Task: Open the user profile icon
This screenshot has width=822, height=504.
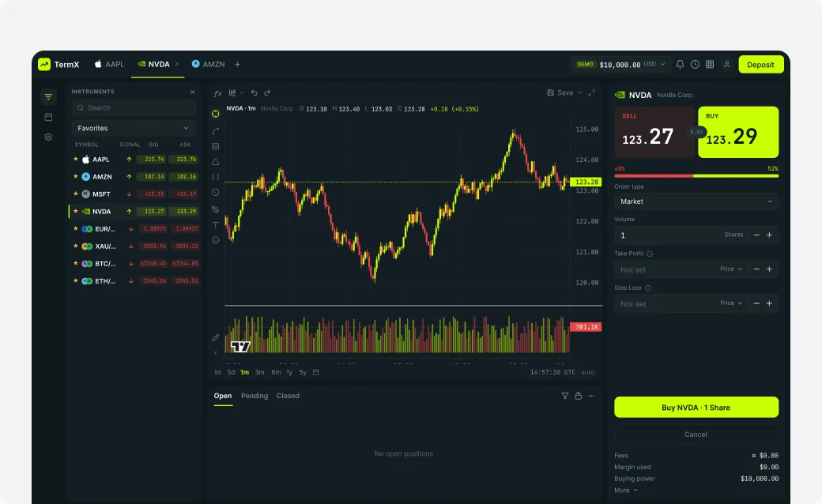Action: coord(726,65)
